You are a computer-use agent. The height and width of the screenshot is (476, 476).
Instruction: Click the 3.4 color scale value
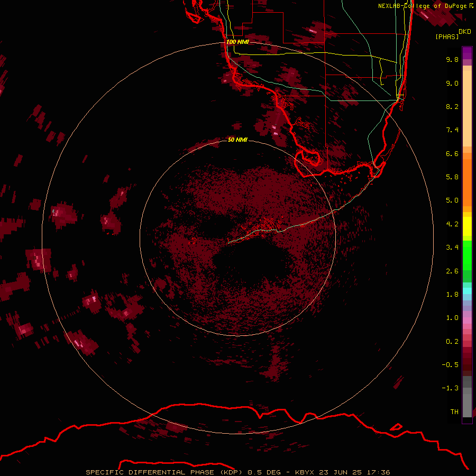coord(452,248)
